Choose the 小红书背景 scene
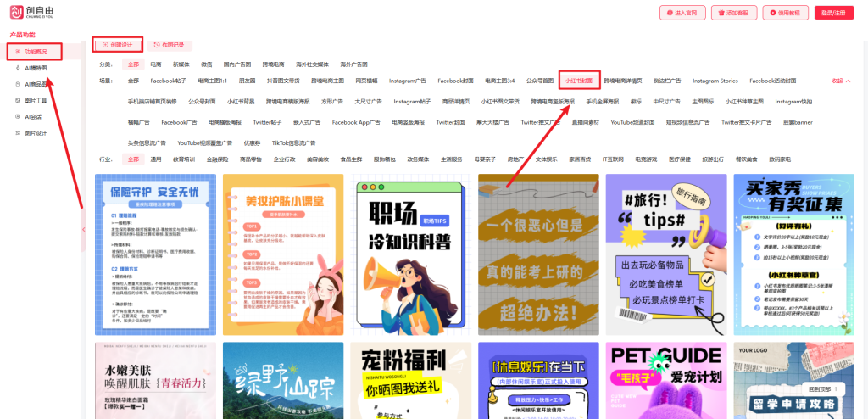 [241, 102]
